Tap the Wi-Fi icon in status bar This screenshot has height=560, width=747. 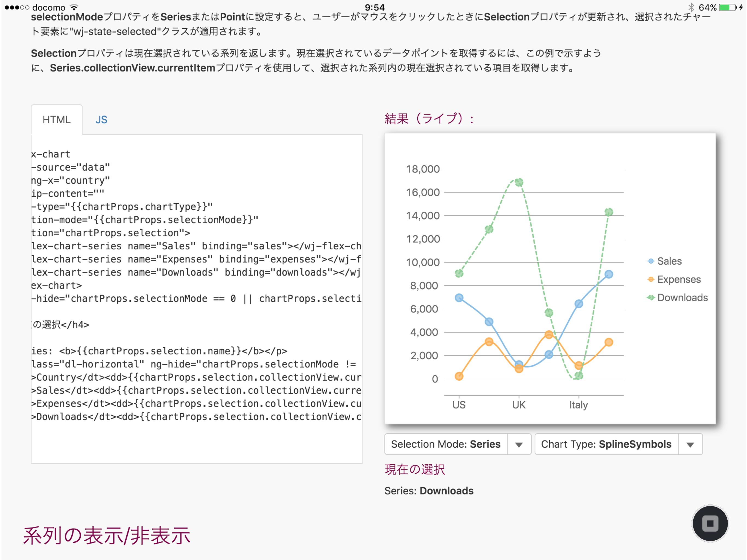point(74,7)
